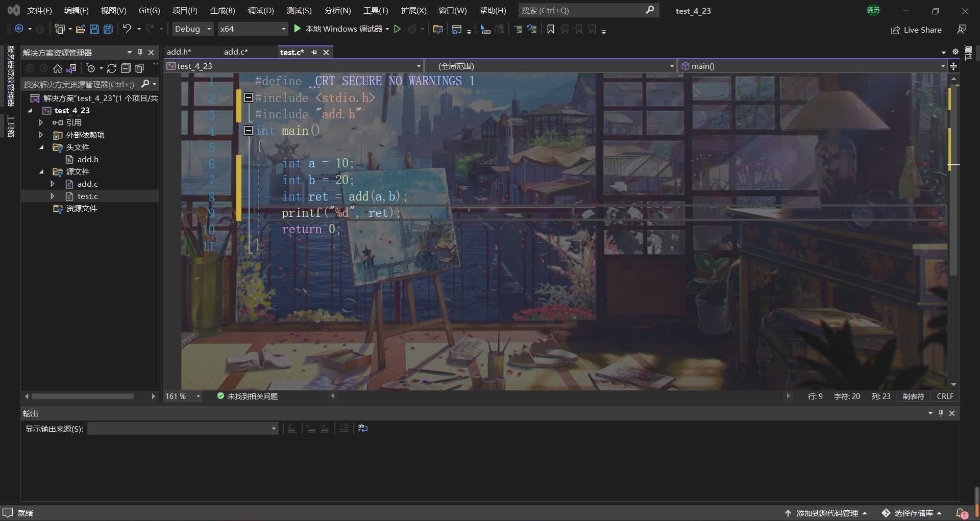Image resolution: width=980 pixels, height=521 pixels.
Task: Click the Solution Explorer Home icon
Action: 58,68
